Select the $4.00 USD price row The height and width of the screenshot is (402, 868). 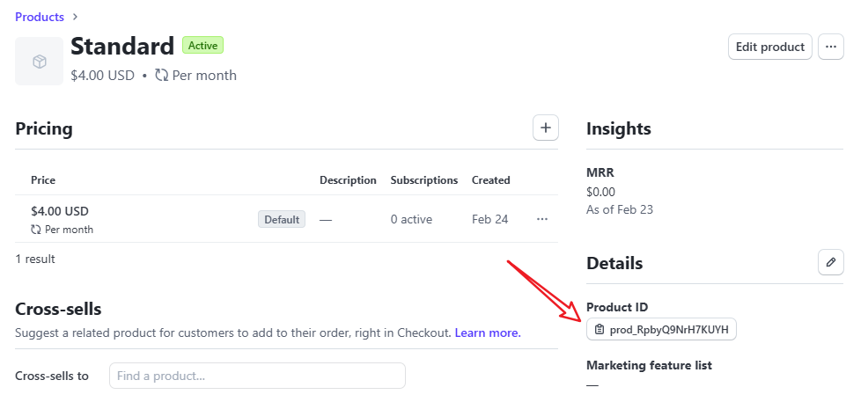[287, 219]
